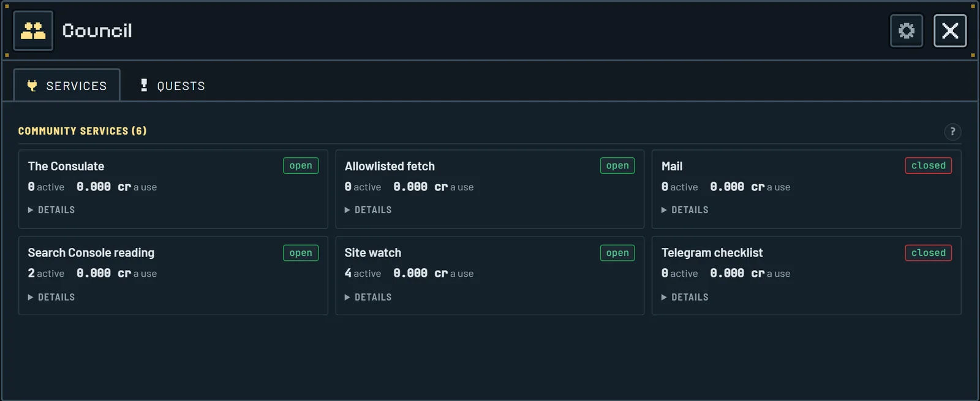Screen dimensions: 980x401
Task: Select the Site watch service title
Action: 373,253
